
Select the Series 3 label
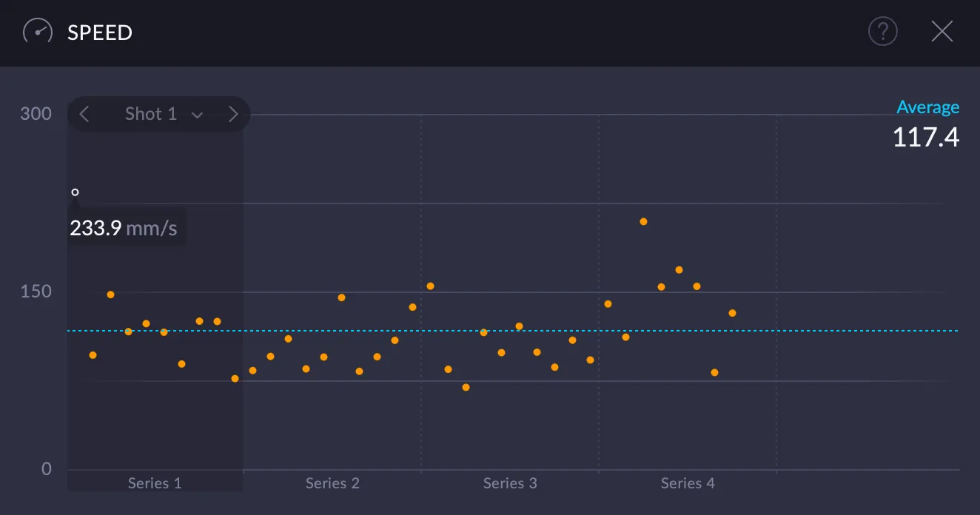click(509, 482)
